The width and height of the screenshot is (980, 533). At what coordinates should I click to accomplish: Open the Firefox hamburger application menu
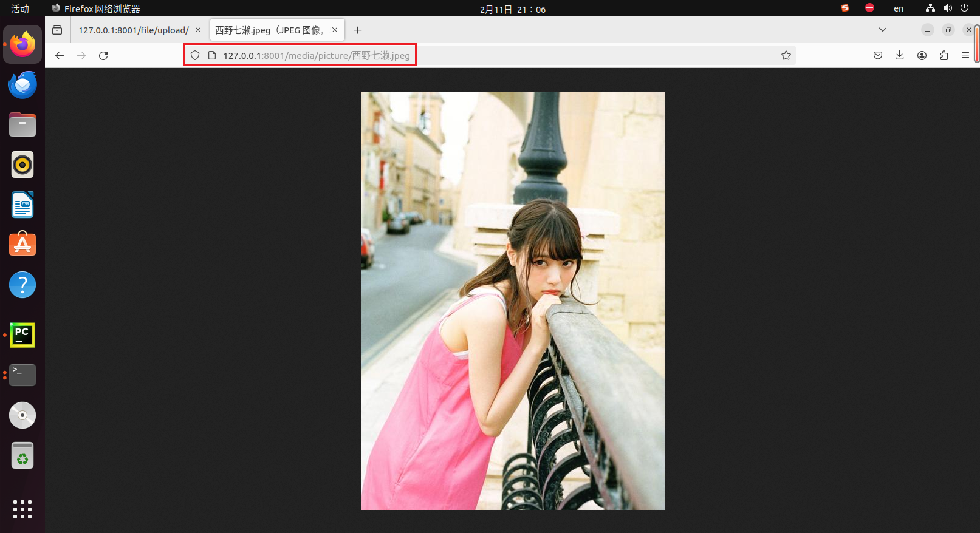pos(965,56)
